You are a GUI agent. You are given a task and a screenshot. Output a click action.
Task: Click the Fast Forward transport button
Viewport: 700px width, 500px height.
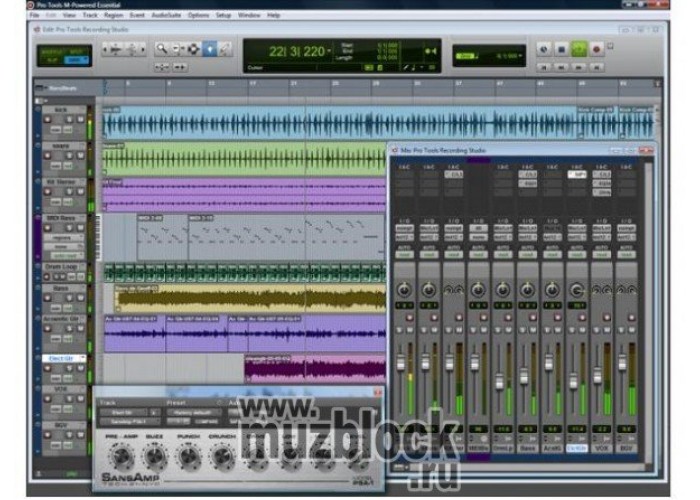pyautogui.click(x=579, y=67)
